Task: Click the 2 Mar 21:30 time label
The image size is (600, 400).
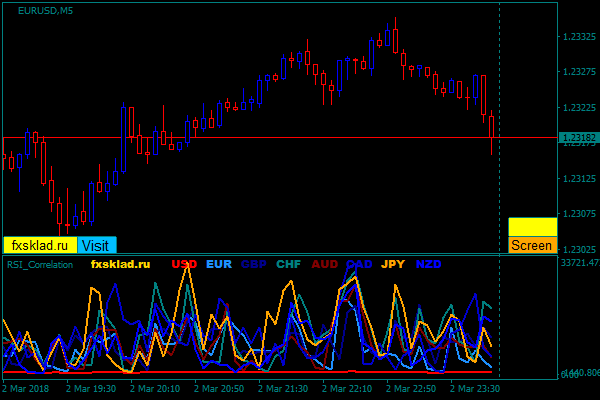Action: point(283,389)
